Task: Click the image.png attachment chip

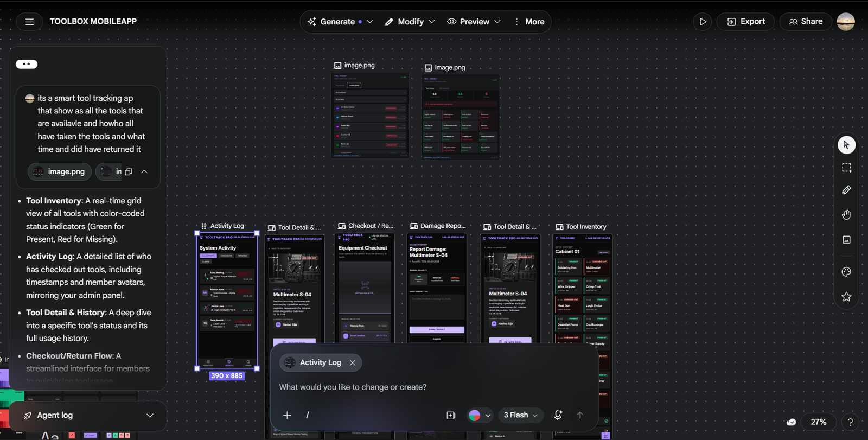Action: point(60,171)
